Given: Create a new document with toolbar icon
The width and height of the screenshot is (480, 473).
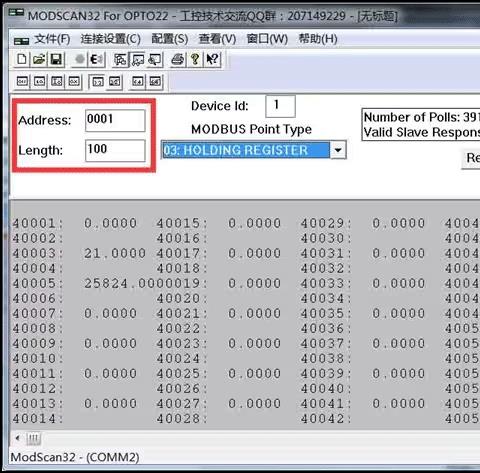Looking at the screenshot, I should 22,59.
